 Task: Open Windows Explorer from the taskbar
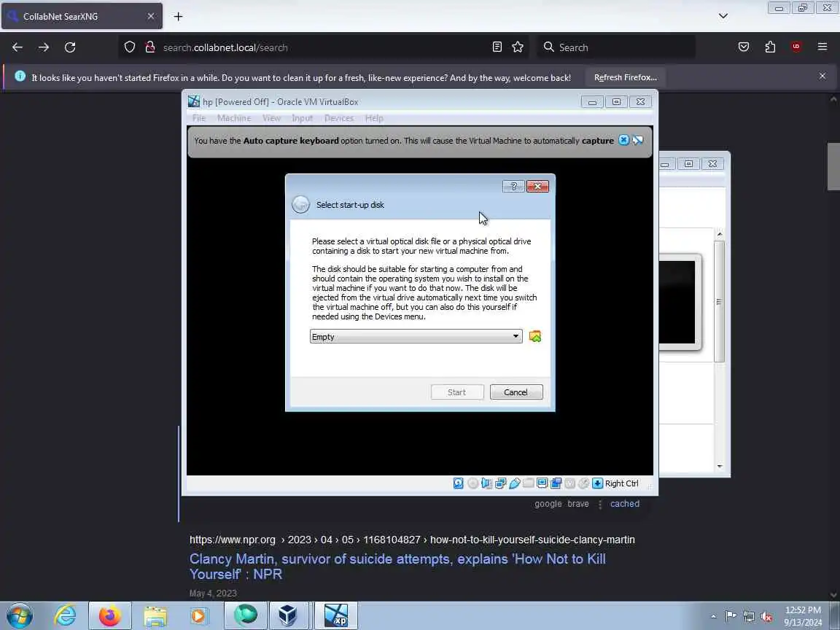[155, 616]
